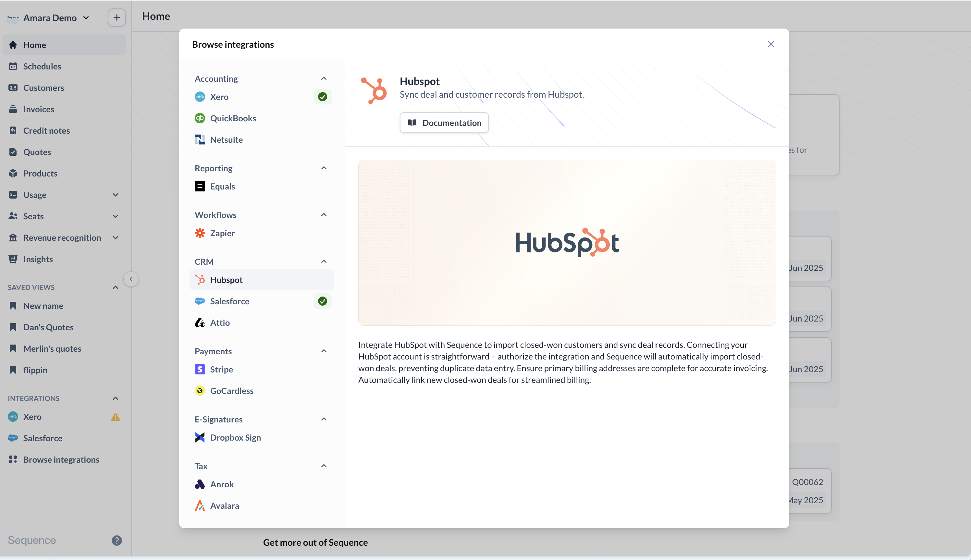
Task: Click the Products box icon
Action: (13, 174)
